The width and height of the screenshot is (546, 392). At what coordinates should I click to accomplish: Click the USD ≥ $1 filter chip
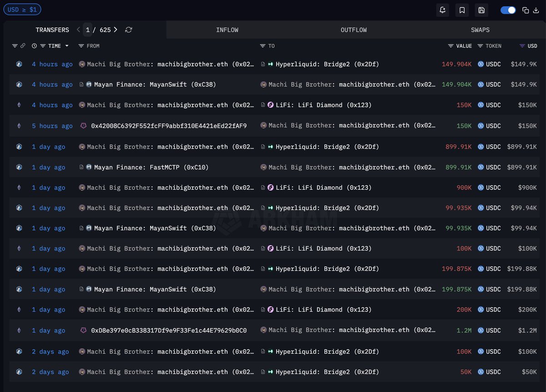22,10
